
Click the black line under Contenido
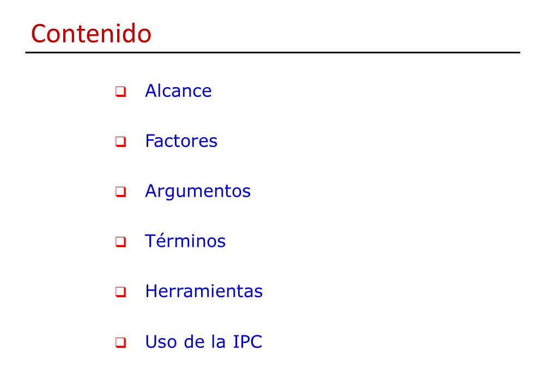tap(272, 52)
